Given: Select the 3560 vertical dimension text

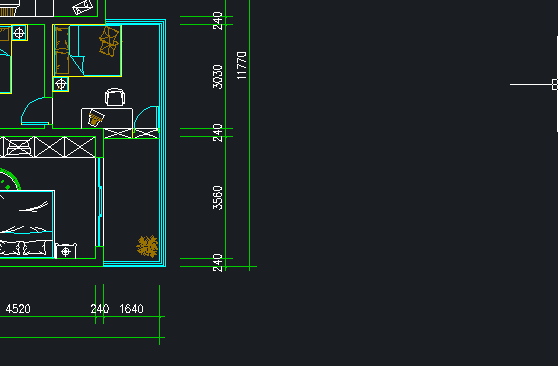Looking at the screenshot, I should [217, 198].
